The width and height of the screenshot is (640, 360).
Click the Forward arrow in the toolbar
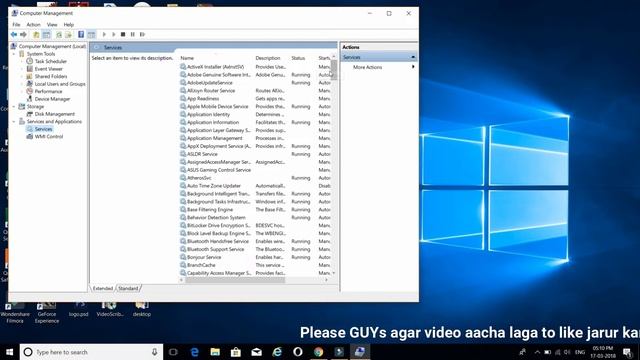[23, 35]
